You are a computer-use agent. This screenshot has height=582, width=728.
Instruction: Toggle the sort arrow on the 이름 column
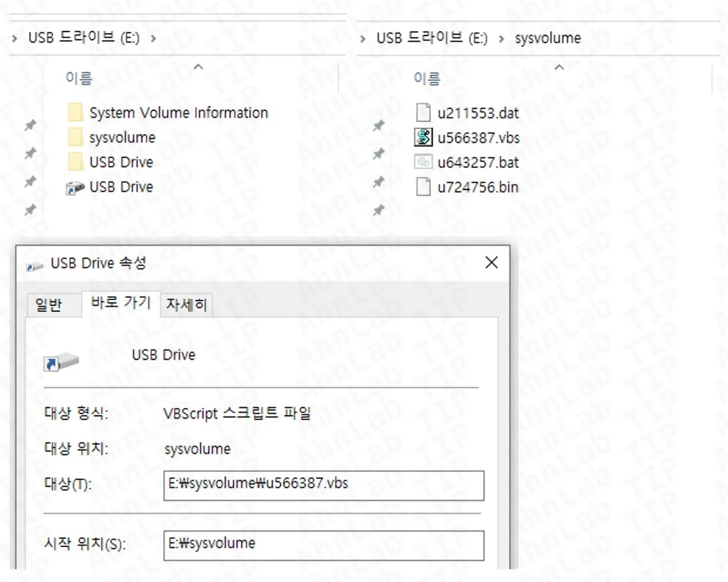(x=198, y=68)
